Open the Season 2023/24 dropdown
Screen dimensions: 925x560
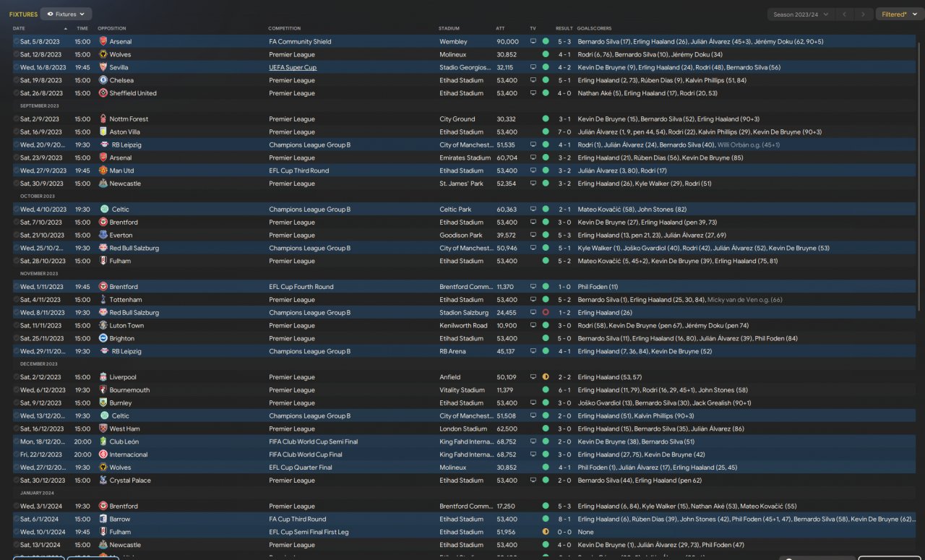point(801,14)
